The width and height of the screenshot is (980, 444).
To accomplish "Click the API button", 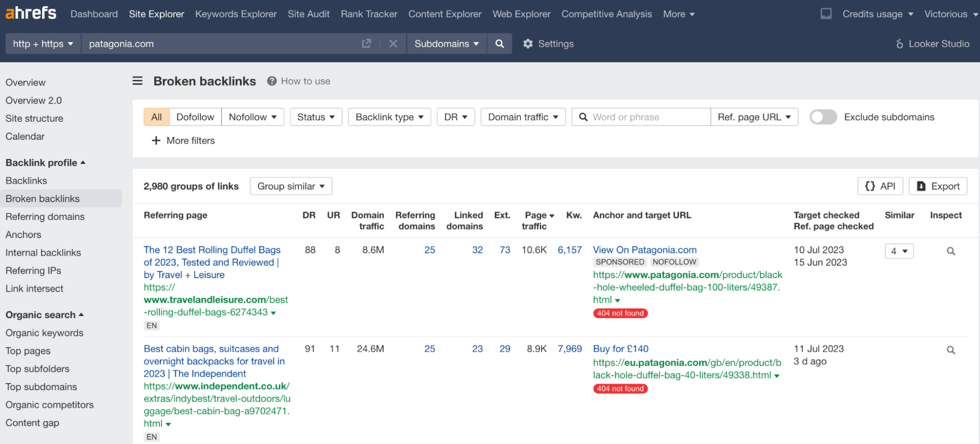I will [x=880, y=186].
